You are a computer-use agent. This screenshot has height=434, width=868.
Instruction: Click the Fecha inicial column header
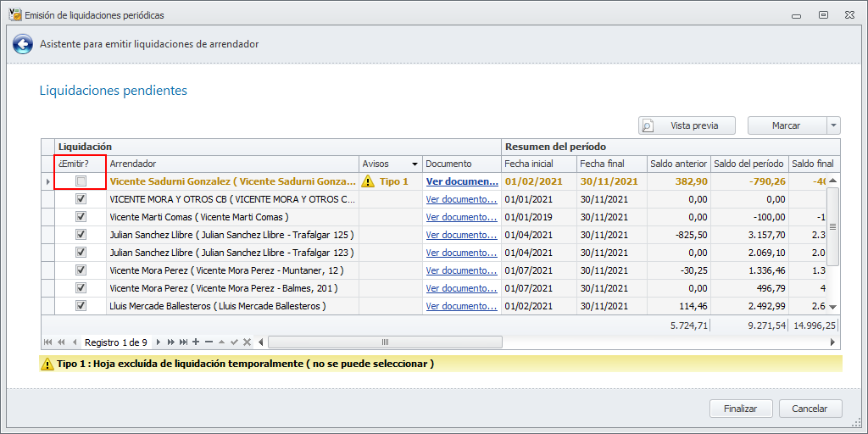coord(537,164)
